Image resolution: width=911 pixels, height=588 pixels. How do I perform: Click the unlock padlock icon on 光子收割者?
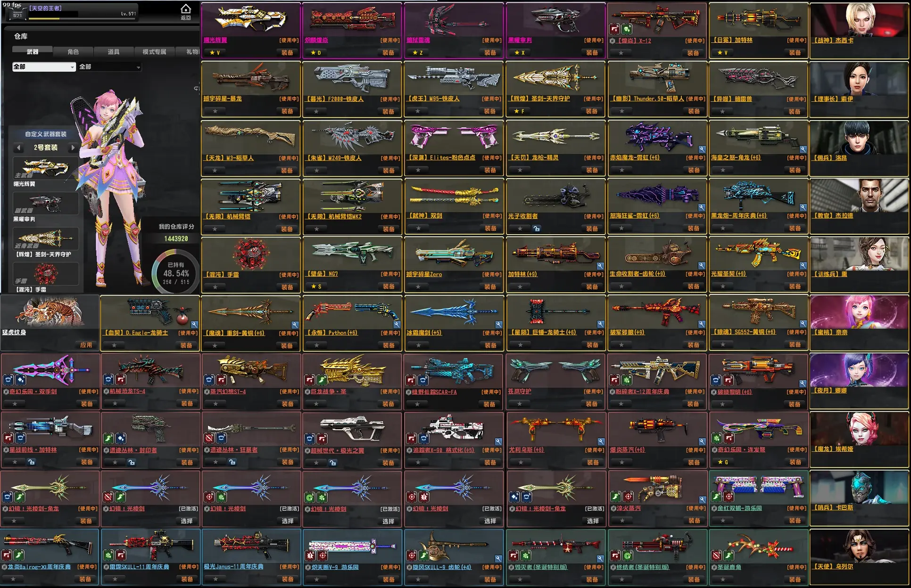point(537,229)
